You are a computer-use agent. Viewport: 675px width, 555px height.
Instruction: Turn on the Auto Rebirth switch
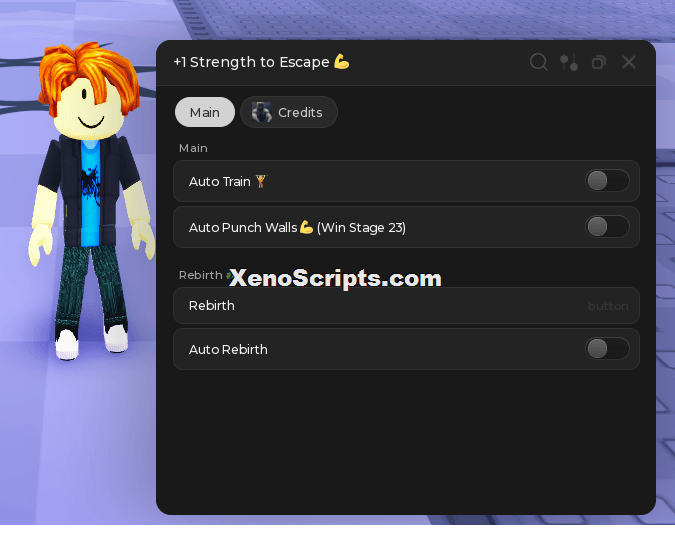[x=607, y=349]
